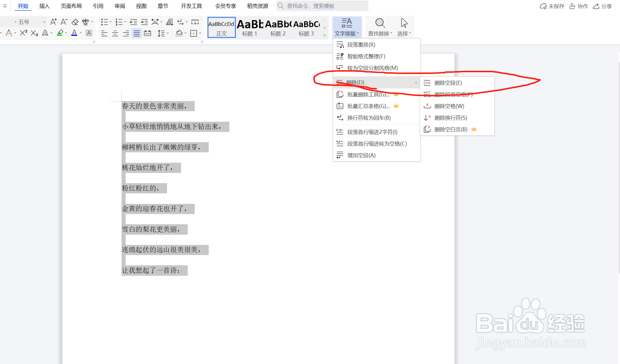The image size is (620, 364).
Task: Align text left
Action: click(x=104, y=33)
